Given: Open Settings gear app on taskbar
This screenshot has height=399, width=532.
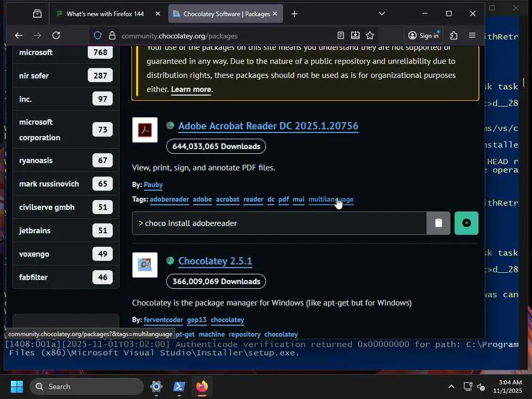Looking at the screenshot, I should pos(156,387).
